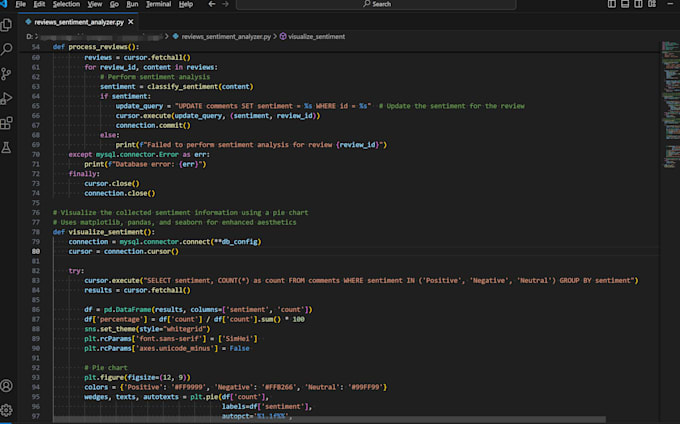Open the Extensions view
The height and width of the screenshot is (424, 680).
(7, 123)
